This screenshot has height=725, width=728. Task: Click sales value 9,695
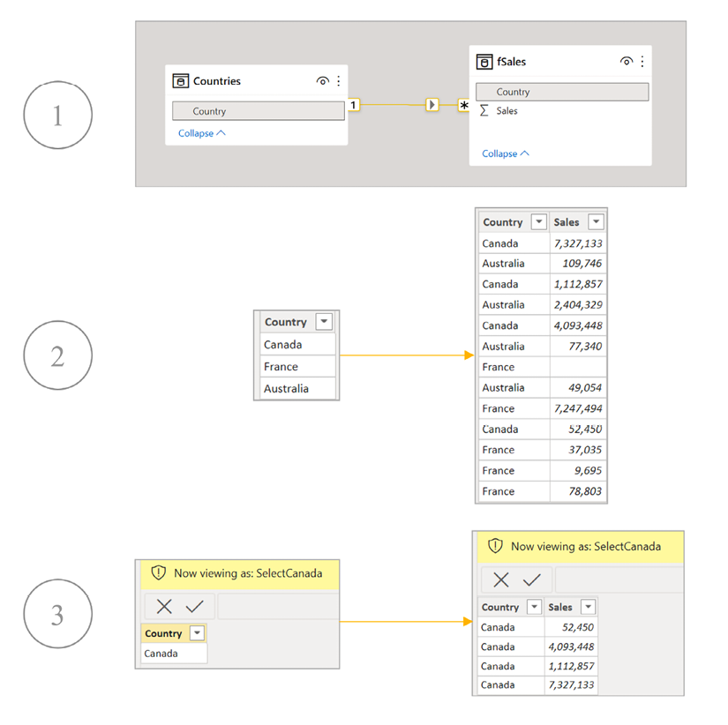(588, 470)
